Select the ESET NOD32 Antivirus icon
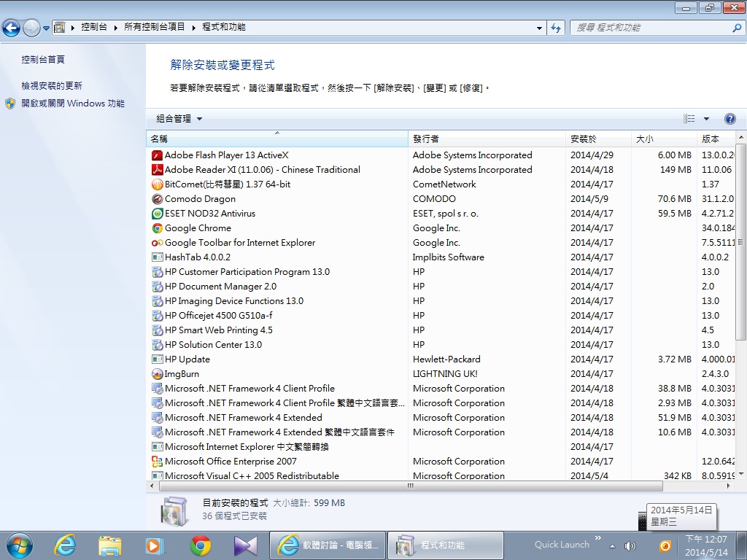This screenshot has width=747, height=560. pos(157,214)
